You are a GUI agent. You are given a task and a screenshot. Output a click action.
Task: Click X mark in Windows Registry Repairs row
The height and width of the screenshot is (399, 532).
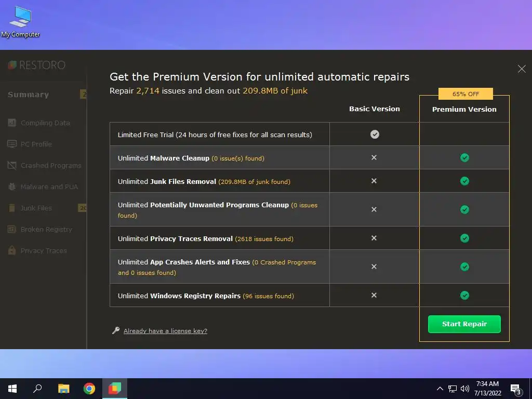374,295
